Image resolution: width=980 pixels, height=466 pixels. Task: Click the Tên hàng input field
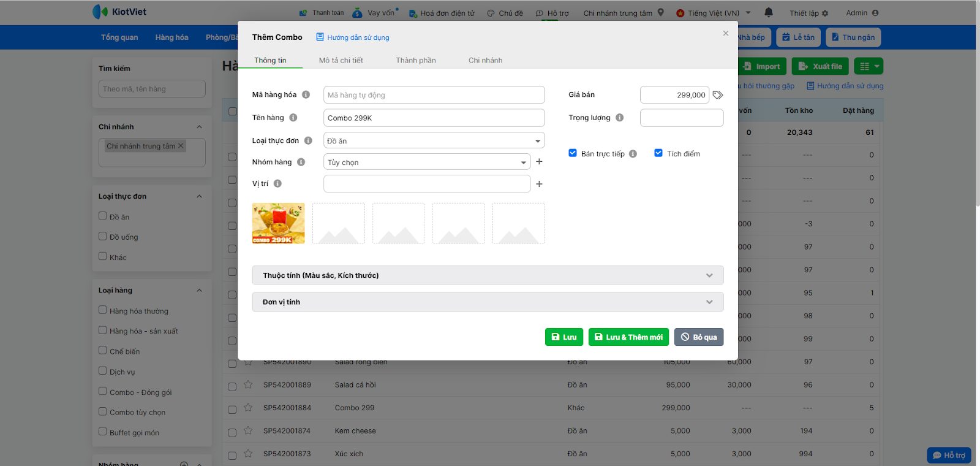[434, 118]
